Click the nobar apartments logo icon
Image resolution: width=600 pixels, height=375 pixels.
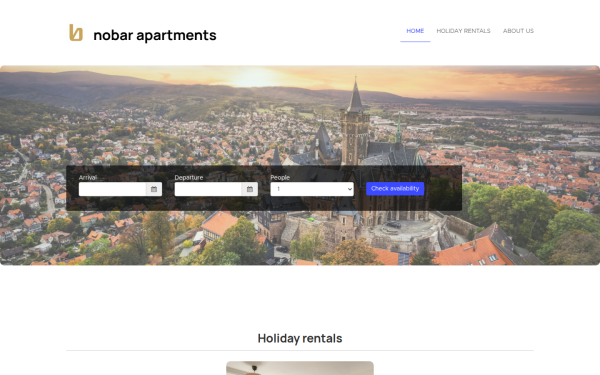coord(76,33)
